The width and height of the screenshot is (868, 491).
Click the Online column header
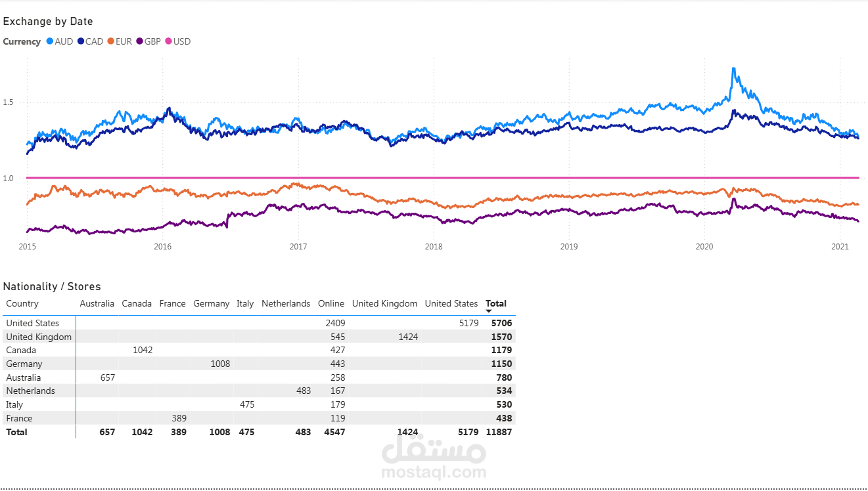click(331, 303)
